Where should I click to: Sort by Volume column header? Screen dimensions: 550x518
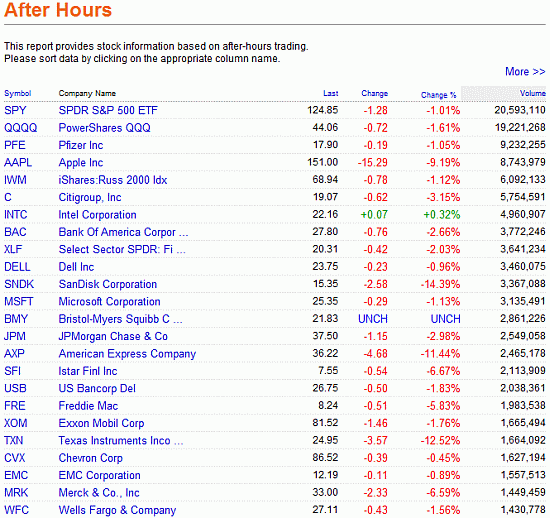[532, 93]
